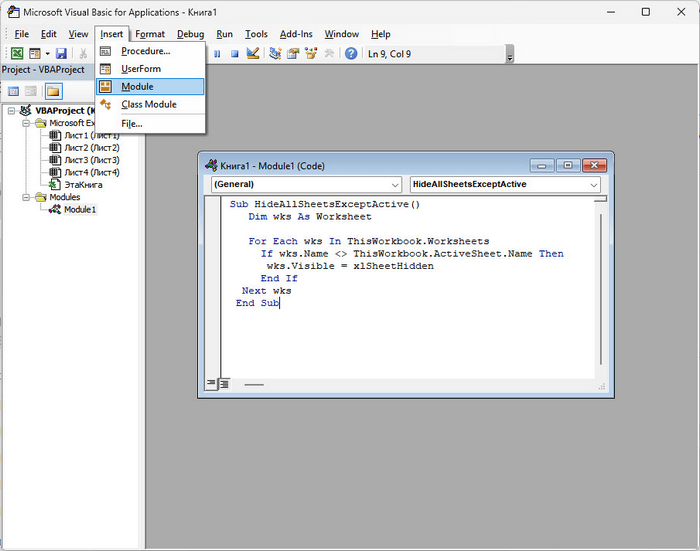The height and width of the screenshot is (551, 700).
Task: Open the Debug menu
Action: point(190,34)
